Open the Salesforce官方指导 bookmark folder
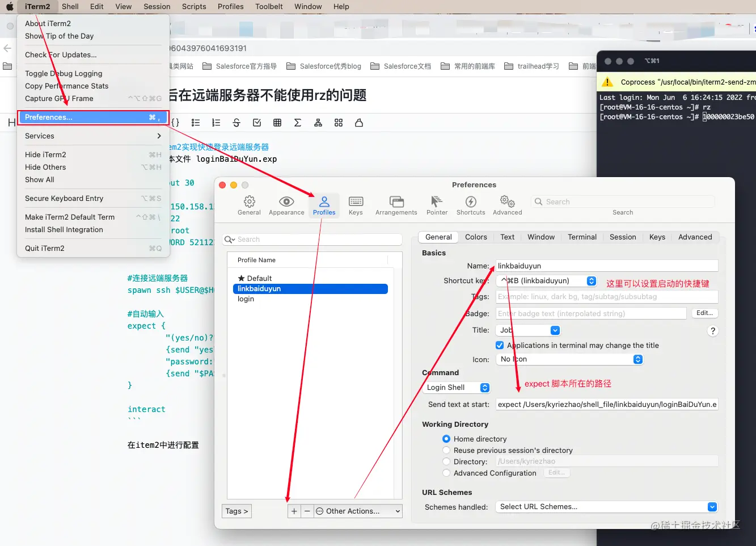The height and width of the screenshot is (546, 756). [x=239, y=66]
